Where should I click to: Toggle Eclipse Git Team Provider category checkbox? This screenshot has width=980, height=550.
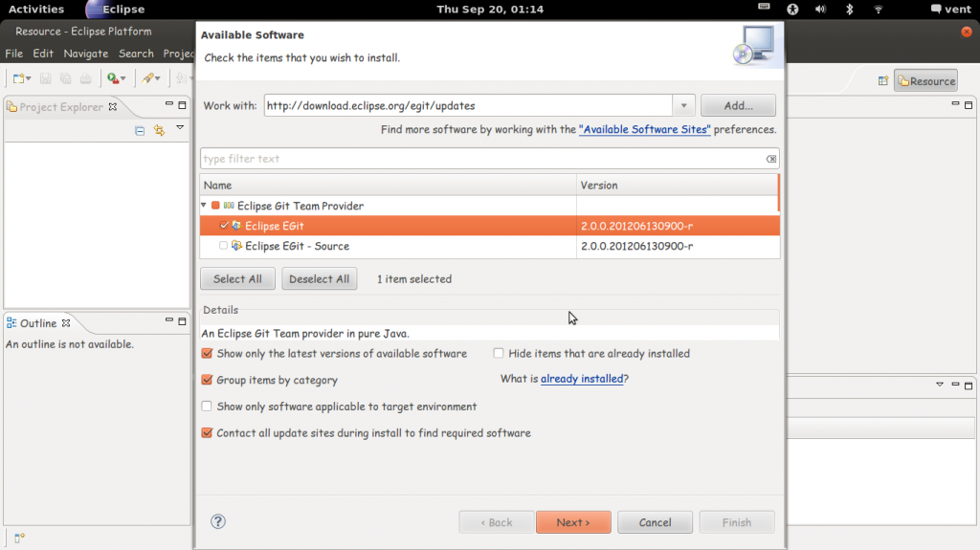[215, 205]
